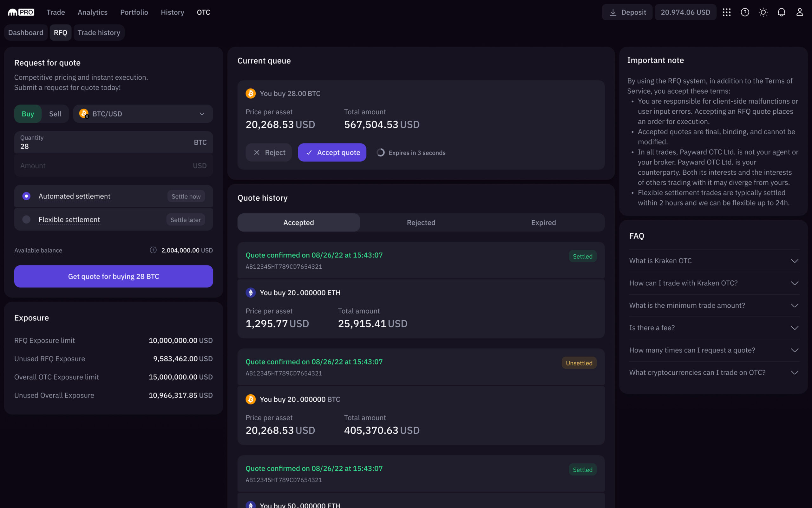Click the 10,000,000.00 USD RFQ Exposure limit value
The height and width of the screenshot is (508, 812).
point(180,340)
